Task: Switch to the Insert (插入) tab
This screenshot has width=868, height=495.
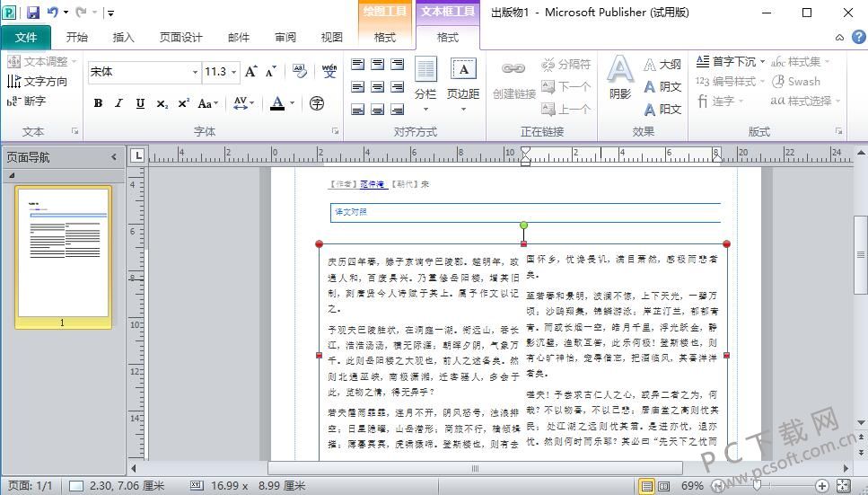Action: 123,37
